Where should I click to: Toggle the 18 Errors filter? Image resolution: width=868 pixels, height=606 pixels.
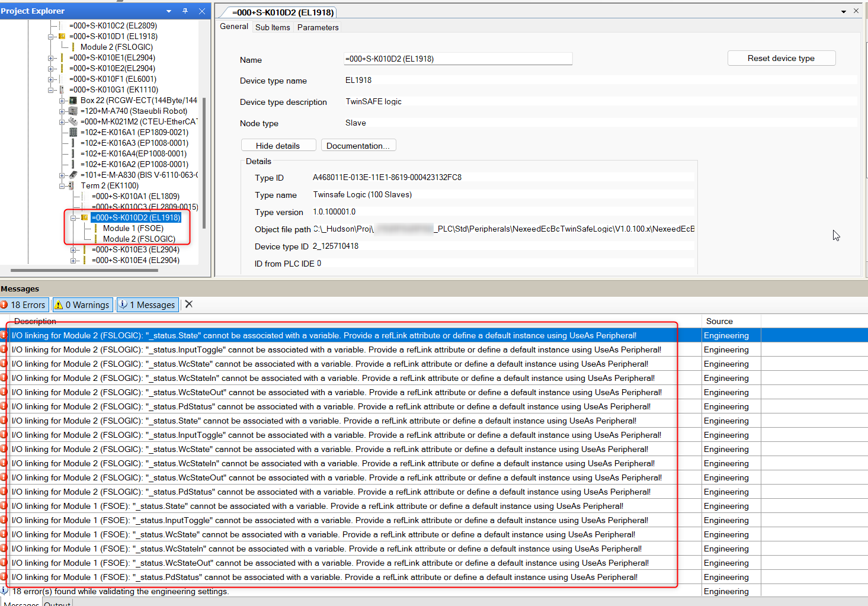(x=24, y=304)
